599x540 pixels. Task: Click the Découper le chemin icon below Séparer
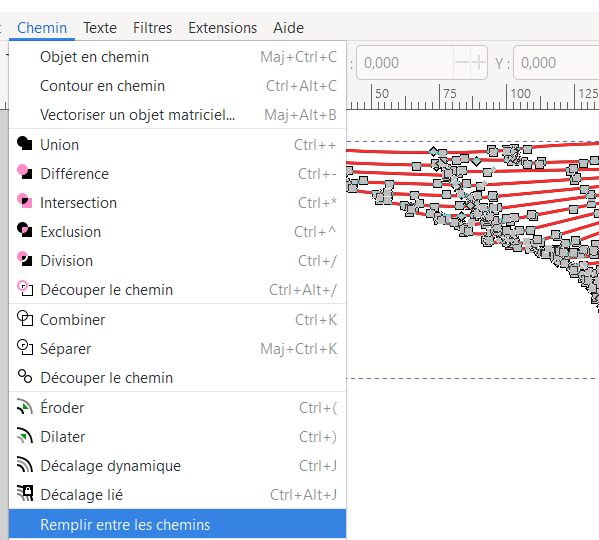25,376
